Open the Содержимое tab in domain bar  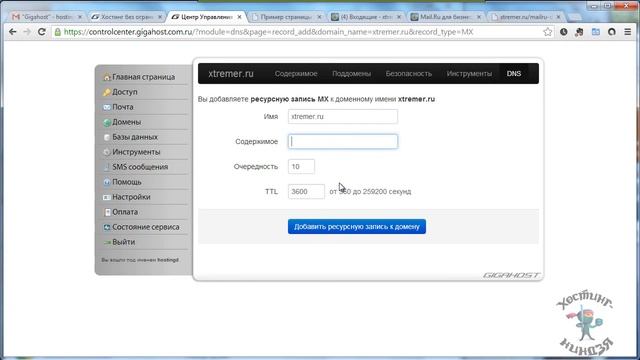[x=296, y=73]
